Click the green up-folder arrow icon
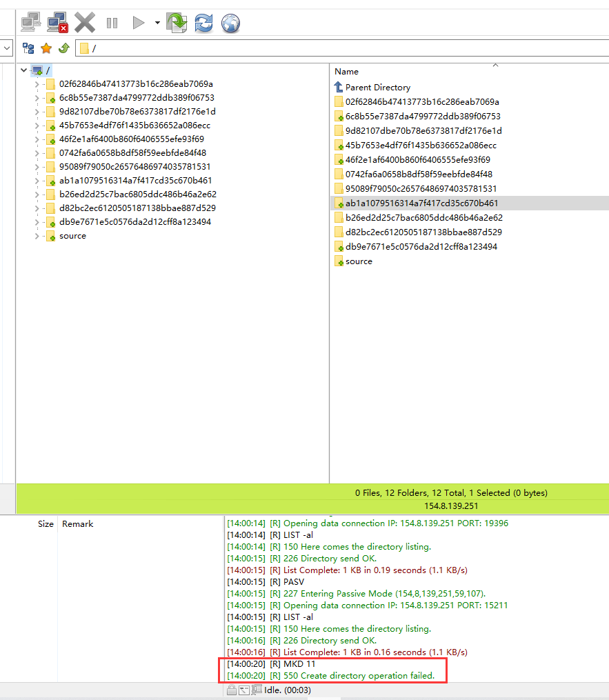The image size is (609, 700). pos(63,48)
